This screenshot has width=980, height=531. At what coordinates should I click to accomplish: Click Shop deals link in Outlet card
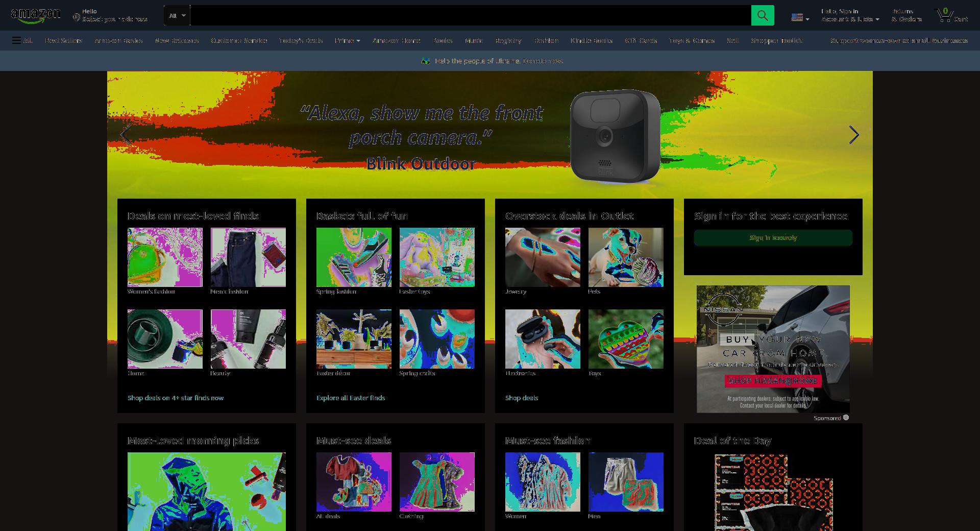522,398
